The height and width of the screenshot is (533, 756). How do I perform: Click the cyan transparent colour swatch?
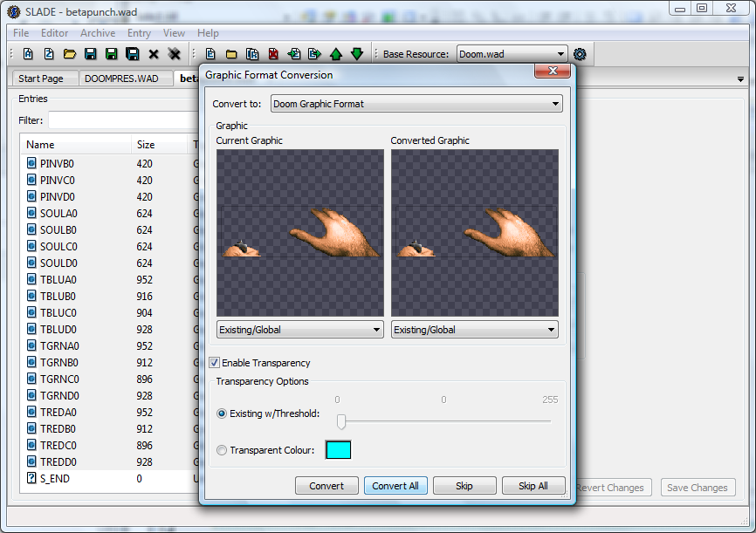tap(338, 449)
